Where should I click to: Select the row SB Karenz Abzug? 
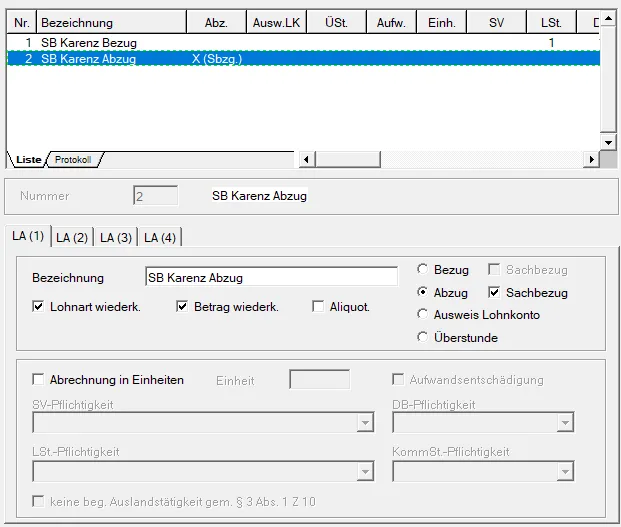point(303,59)
